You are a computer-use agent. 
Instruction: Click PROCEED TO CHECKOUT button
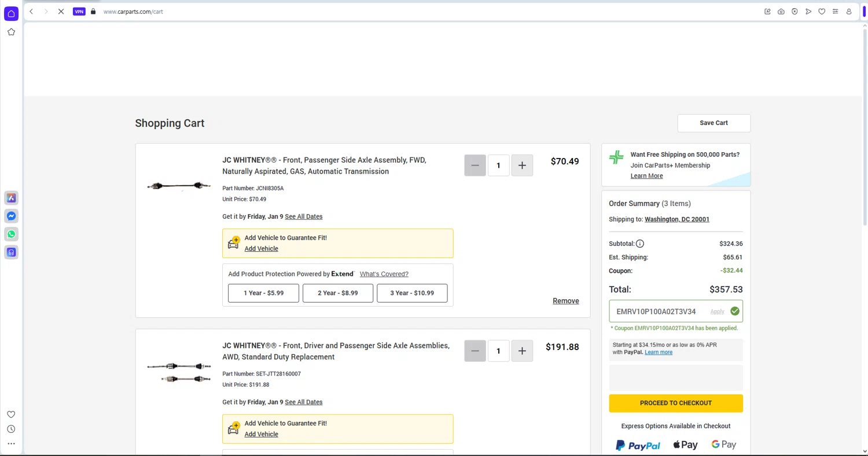tap(676, 403)
